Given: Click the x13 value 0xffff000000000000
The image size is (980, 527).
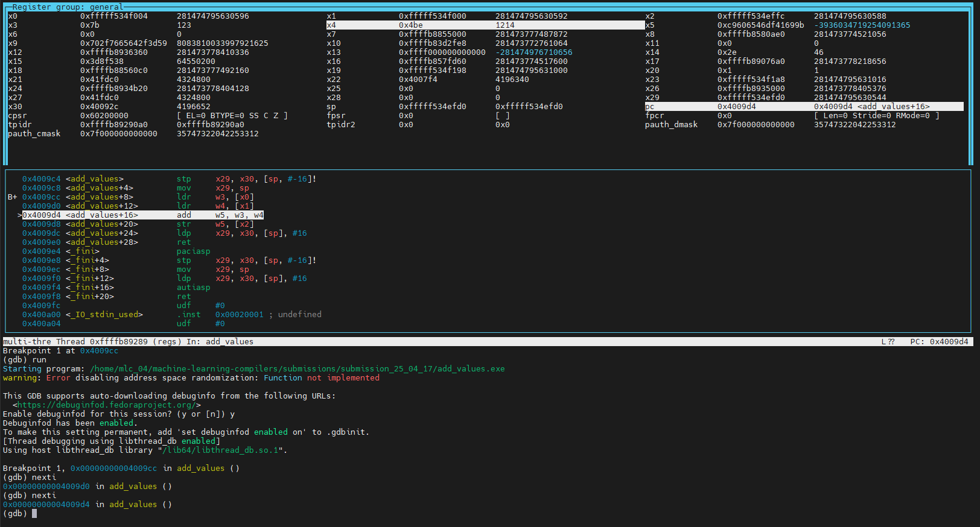Looking at the screenshot, I should tap(442, 52).
